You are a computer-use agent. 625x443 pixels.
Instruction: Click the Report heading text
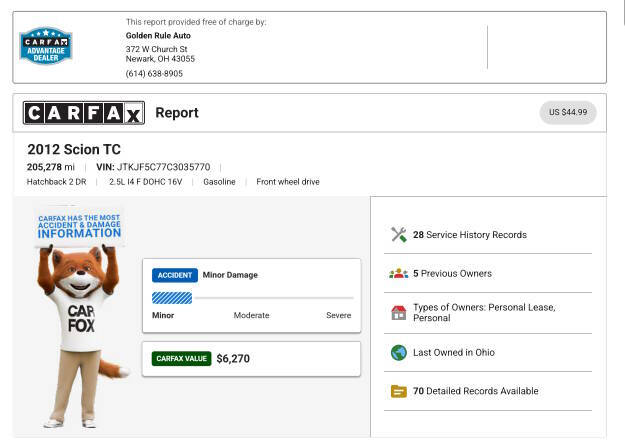pos(177,113)
